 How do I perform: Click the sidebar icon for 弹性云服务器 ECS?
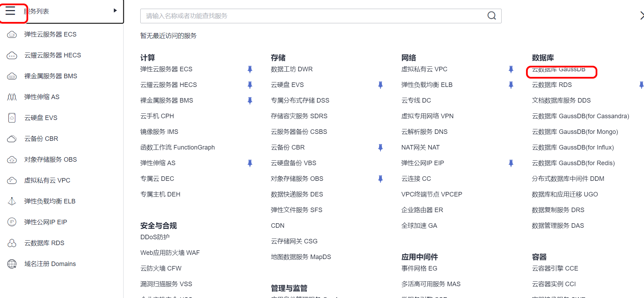point(12,34)
